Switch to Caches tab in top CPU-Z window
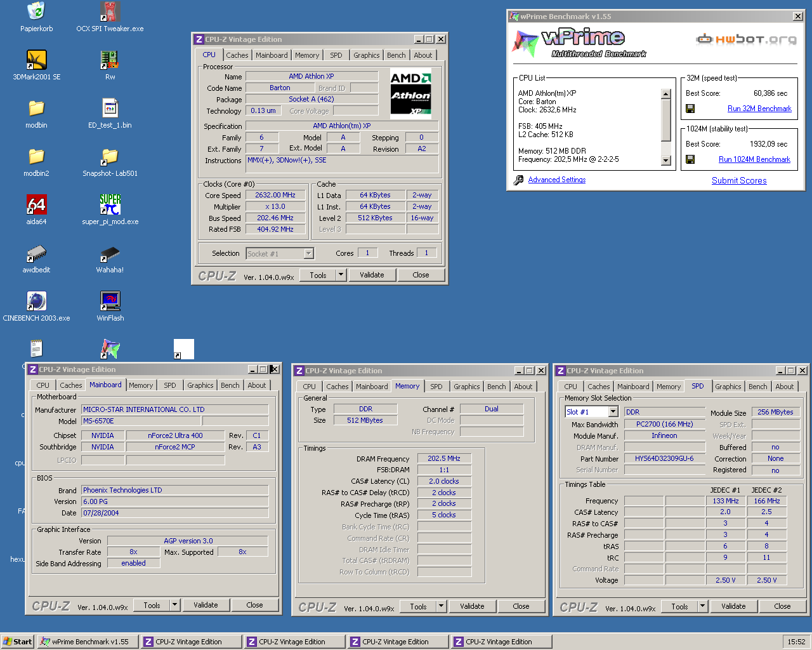Screen dimensions: 812x650 (x=237, y=55)
